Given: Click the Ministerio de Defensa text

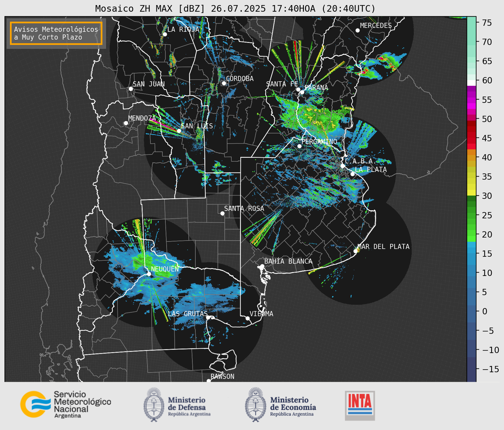Looking at the screenshot, I should click(x=189, y=407).
